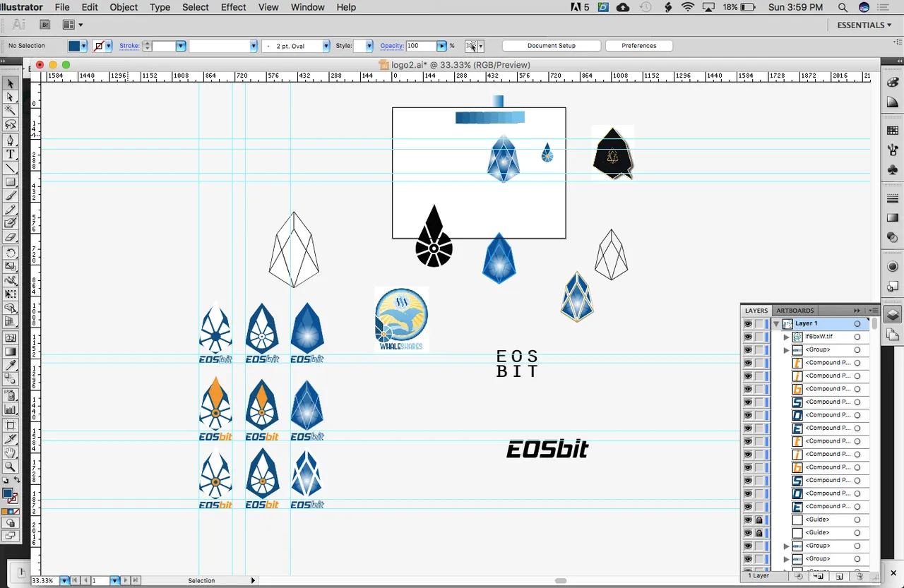Open the Brushes panel icon in dock

(x=893, y=150)
